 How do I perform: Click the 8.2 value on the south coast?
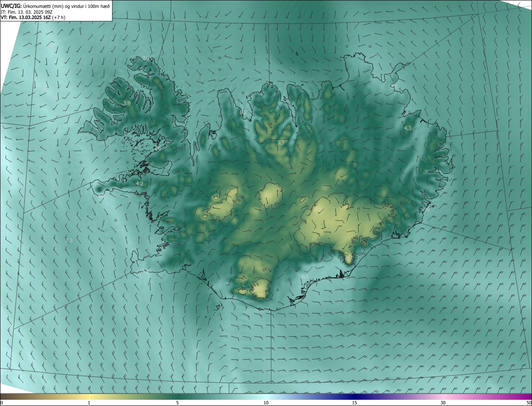pos(305,276)
